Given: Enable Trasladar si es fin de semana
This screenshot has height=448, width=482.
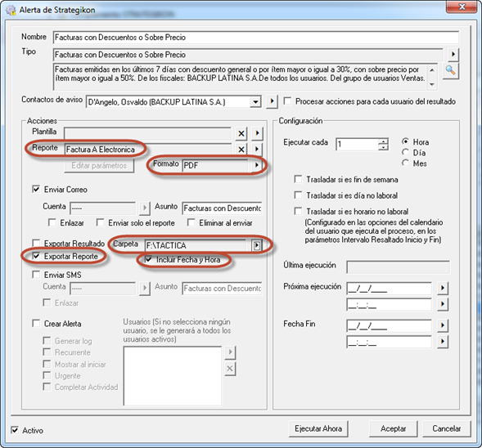Looking at the screenshot, I should click(x=298, y=179).
